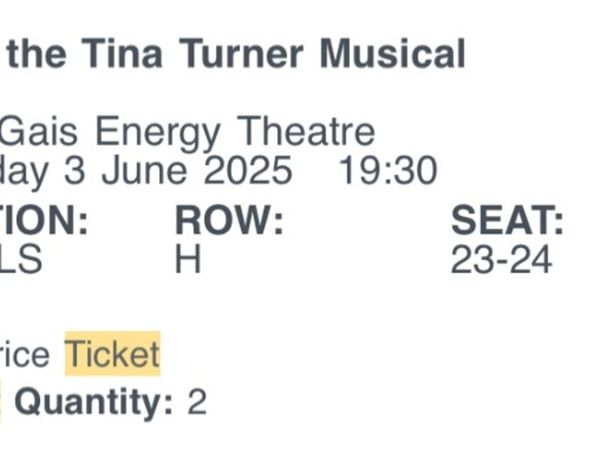Click the highlighted Ticket word
This screenshot has width=600, height=450.
112,354
